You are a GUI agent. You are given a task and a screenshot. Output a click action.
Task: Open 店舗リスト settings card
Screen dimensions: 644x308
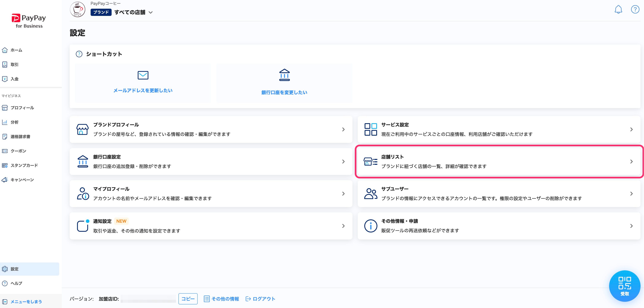click(x=499, y=162)
